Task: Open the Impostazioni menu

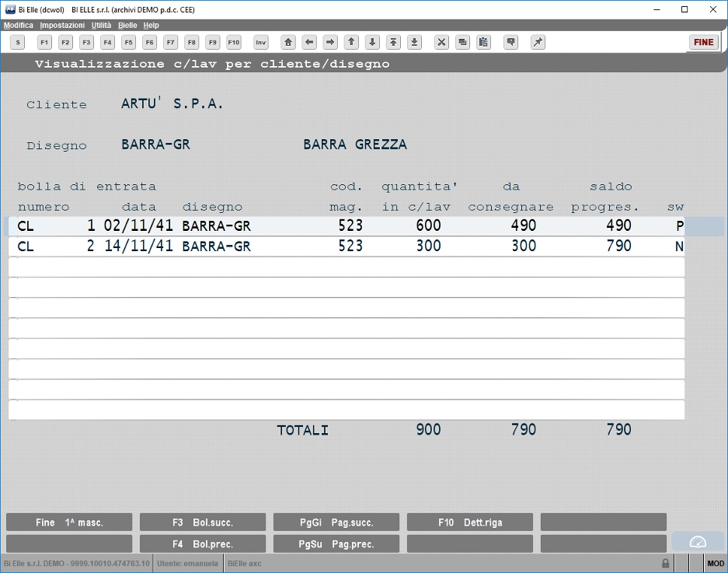Action: pyautogui.click(x=62, y=25)
